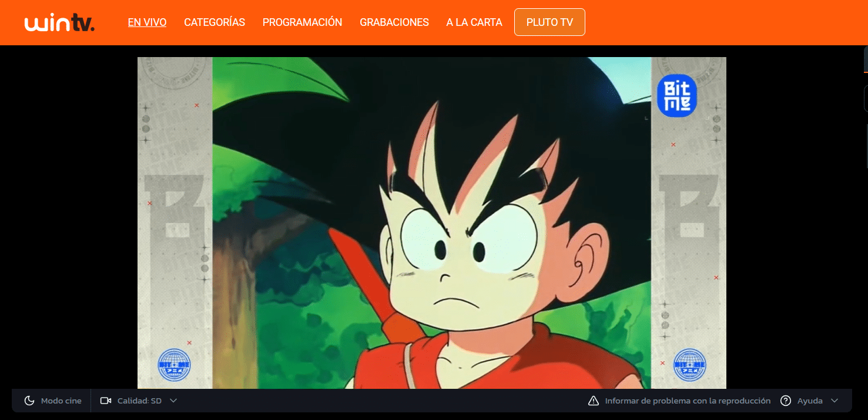Open GRABACIONES section
This screenshot has height=420, width=868.
click(394, 22)
